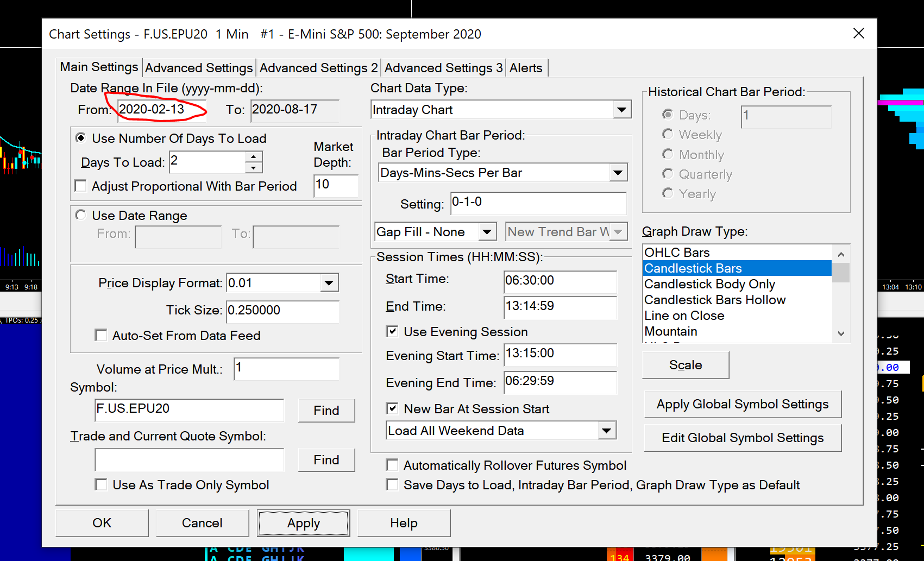Screen dimensions: 924x561
Task: Click the Date Range To field
Action: [x=295, y=110]
